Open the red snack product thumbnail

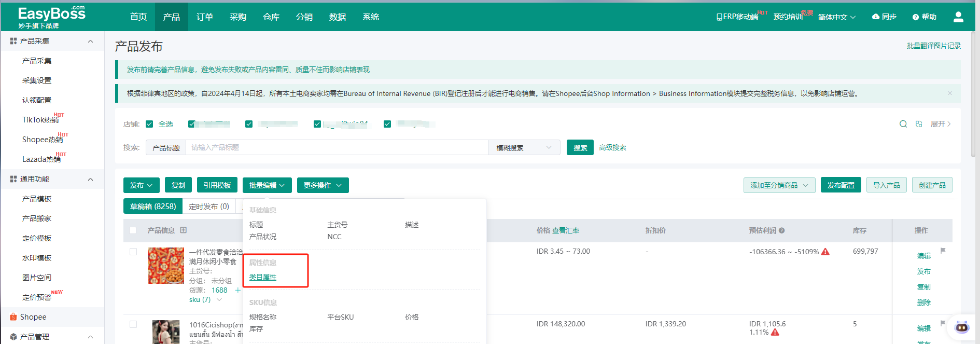pyautogui.click(x=166, y=266)
